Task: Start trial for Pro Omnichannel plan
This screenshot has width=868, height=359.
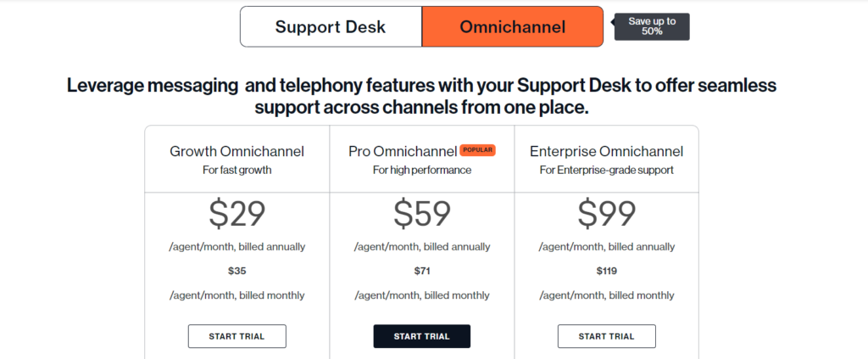Action: pyautogui.click(x=421, y=336)
